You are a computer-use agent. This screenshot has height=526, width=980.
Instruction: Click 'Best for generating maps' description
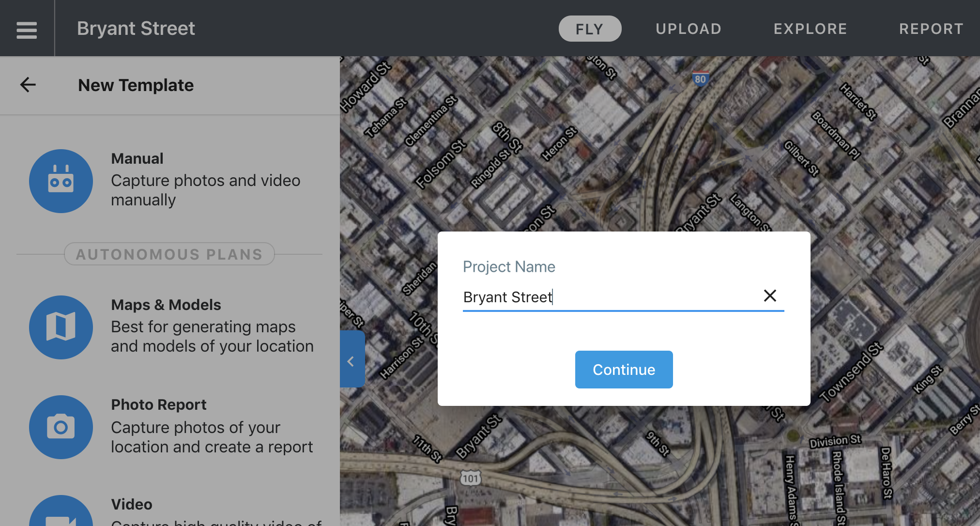(x=212, y=336)
